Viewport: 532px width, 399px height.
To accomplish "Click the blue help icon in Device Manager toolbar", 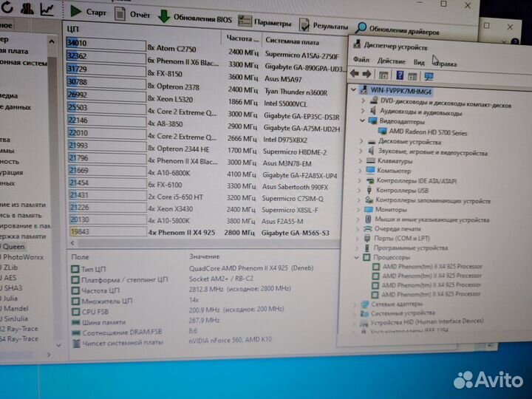I will [x=400, y=75].
